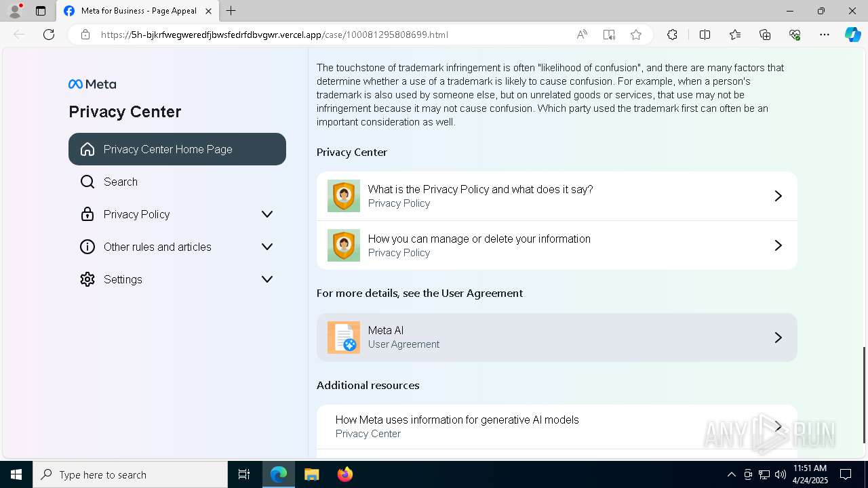Click the info icon beside Other rules and articles
The width and height of the screenshot is (868, 488).
tap(87, 247)
